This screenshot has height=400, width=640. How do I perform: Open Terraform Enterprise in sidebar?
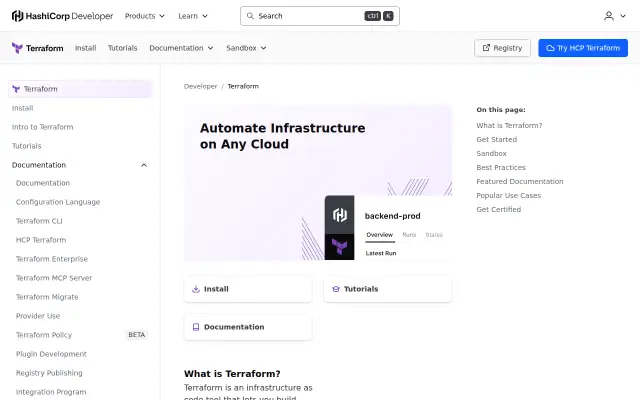pyautogui.click(x=52, y=259)
